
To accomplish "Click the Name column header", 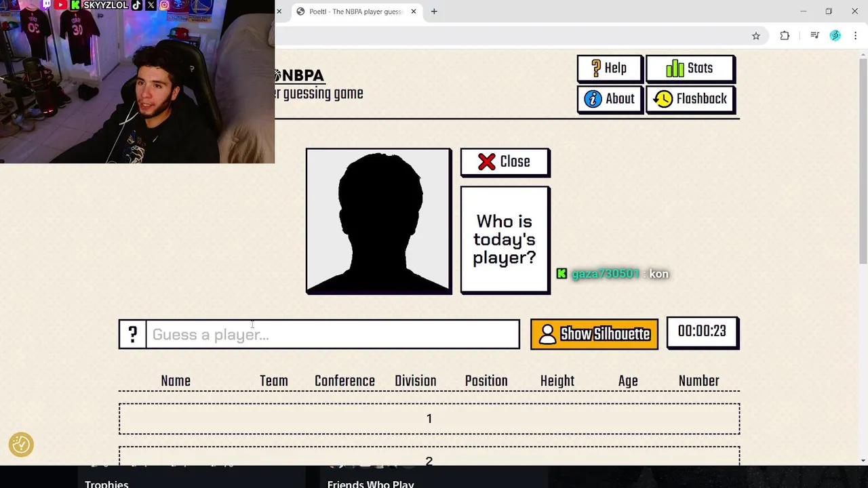I will (x=176, y=381).
